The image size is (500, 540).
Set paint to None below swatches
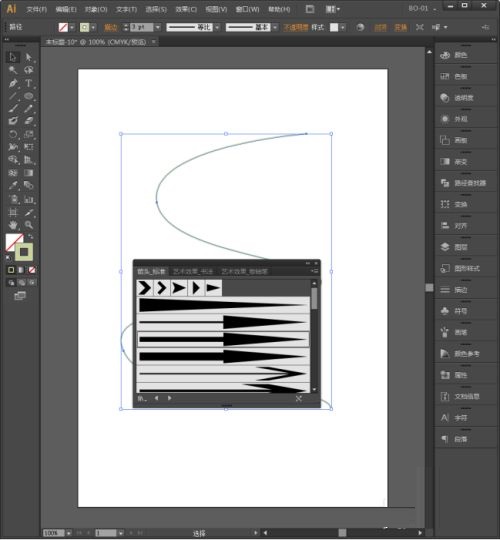click(x=32, y=270)
